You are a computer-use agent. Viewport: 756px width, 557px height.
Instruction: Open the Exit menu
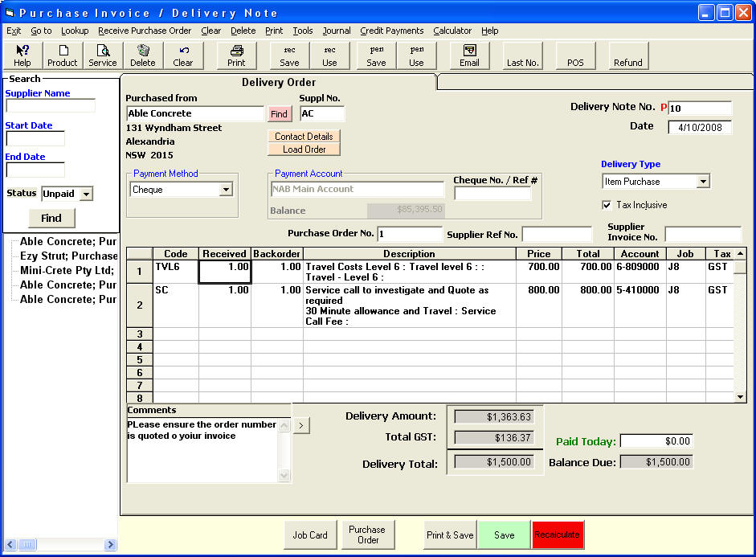[x=14, y=31]
